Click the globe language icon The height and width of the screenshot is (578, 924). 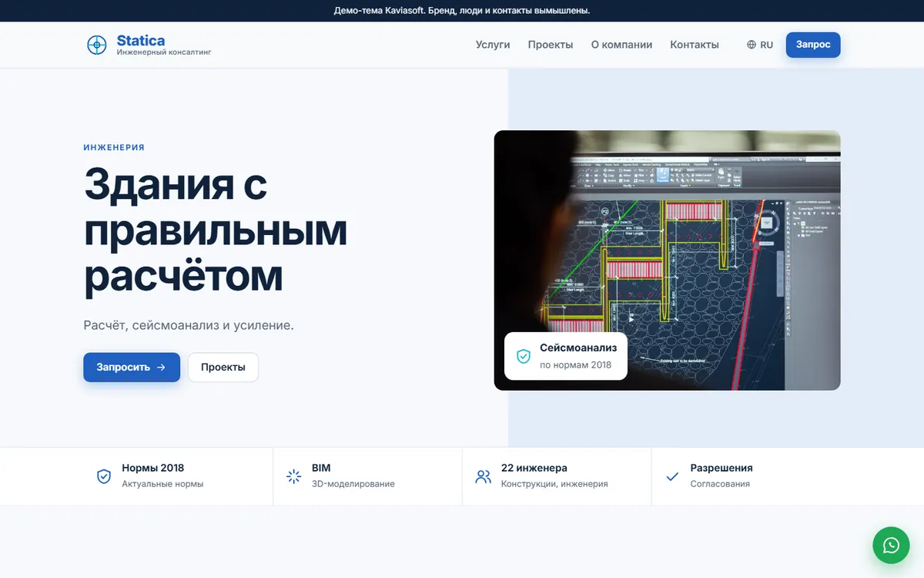point(752,45)
